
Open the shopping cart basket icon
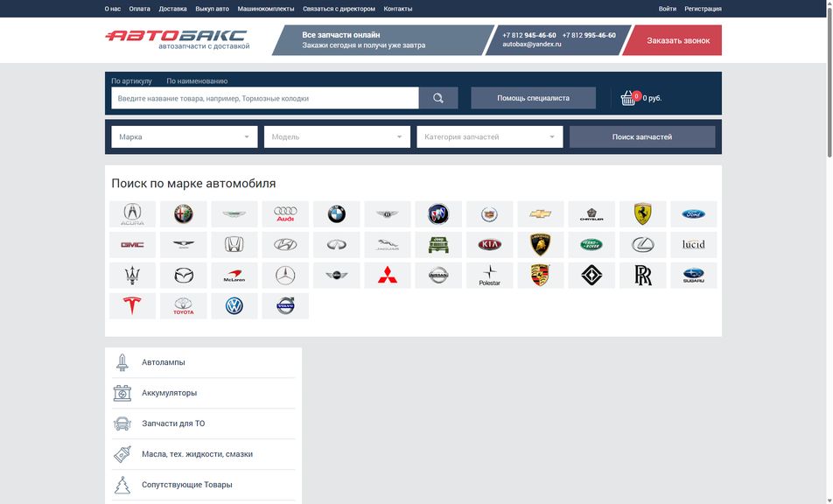tap(628, 98)
